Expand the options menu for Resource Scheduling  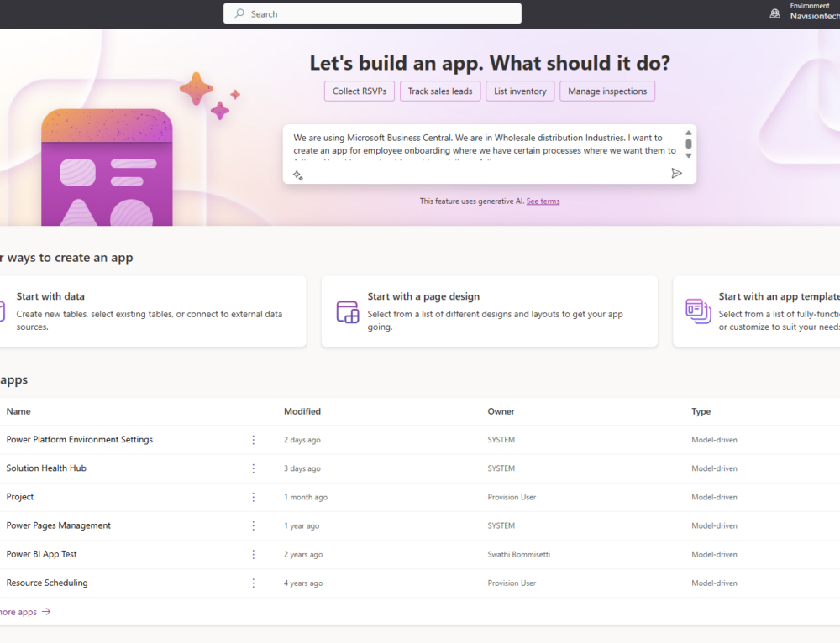(253, 583)
